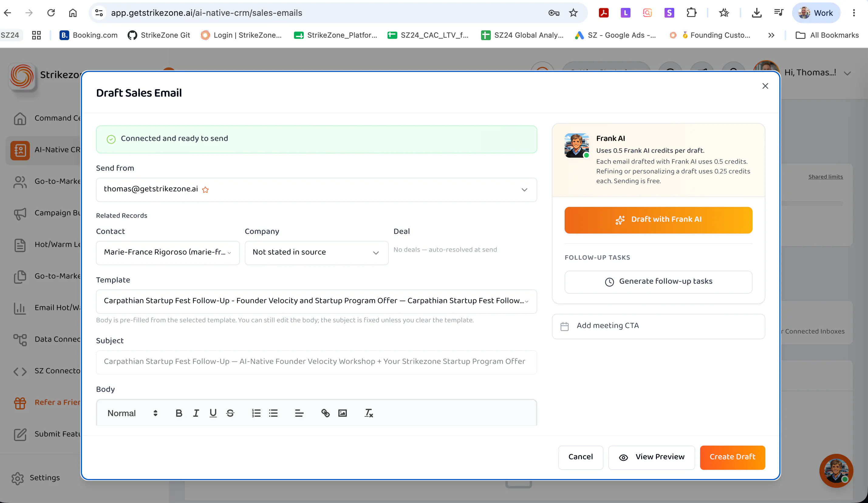
Task: Toggle italic formatting in body editor
Action: [196, 413]
